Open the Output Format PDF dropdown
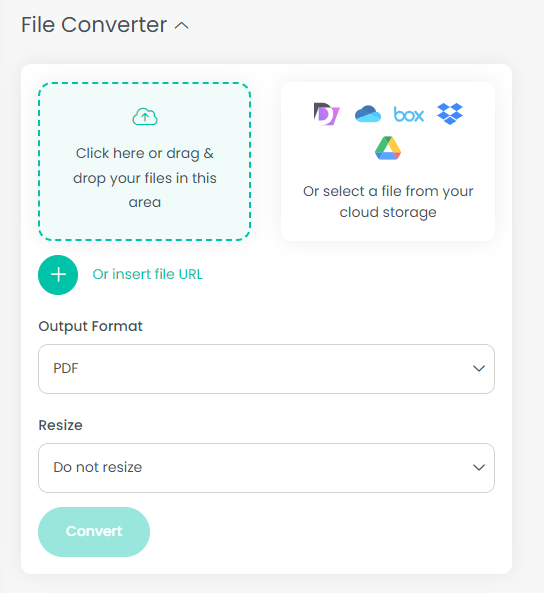 [266, 369]
